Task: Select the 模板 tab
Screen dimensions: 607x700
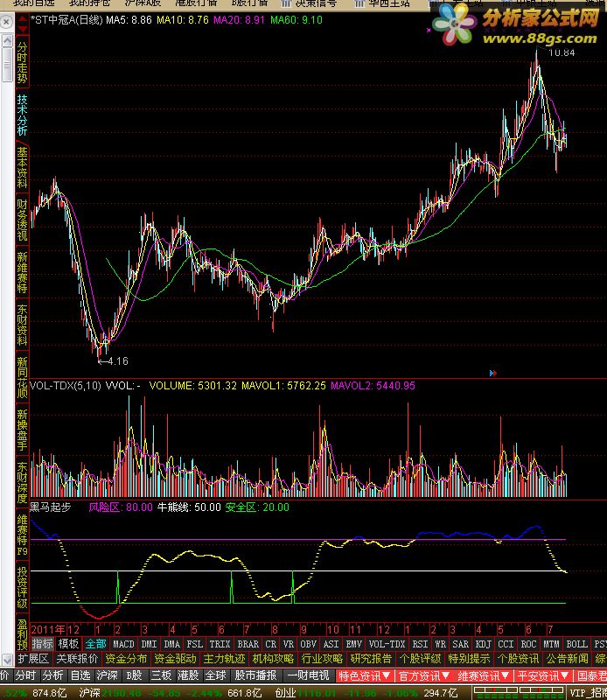Action: coord(69,644)
